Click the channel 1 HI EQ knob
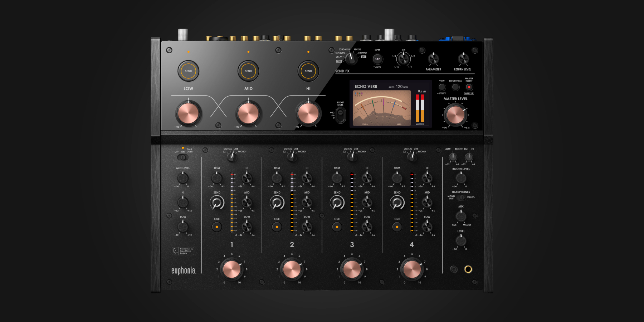This screenshot has width=644, height=322. (247, 178)
